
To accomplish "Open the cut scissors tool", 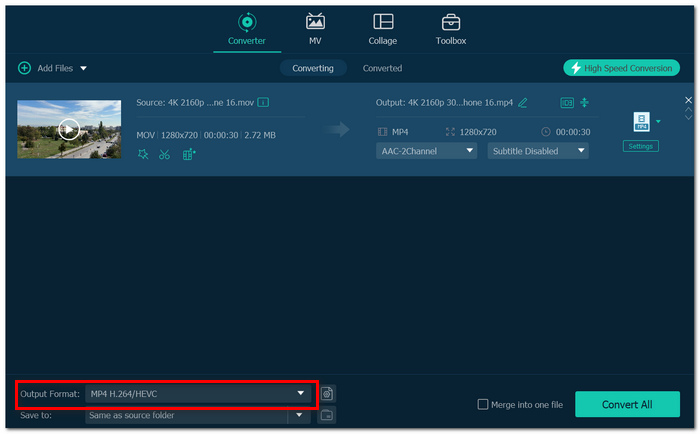I will [164, 154].
